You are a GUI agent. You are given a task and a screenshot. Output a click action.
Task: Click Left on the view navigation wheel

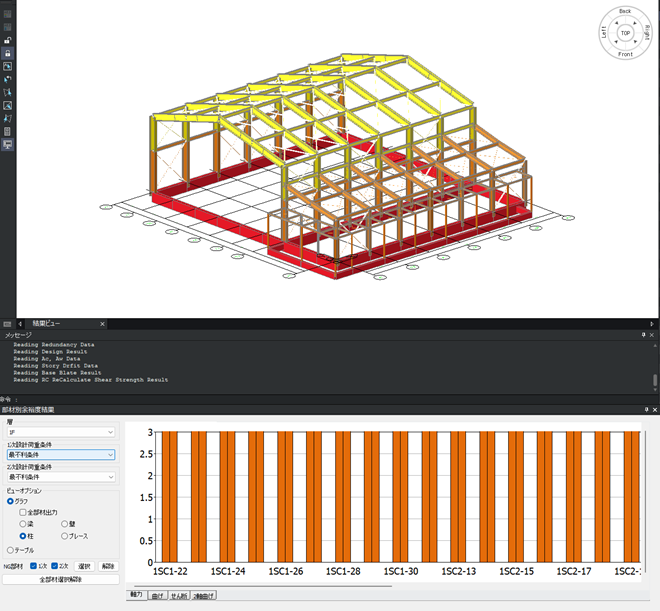[604, 33]
